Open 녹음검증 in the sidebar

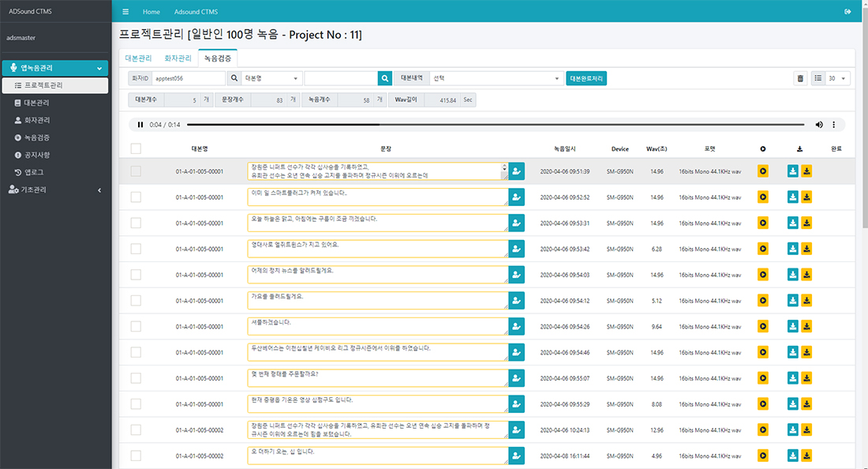pyautogui.click(x=54, y=138)
